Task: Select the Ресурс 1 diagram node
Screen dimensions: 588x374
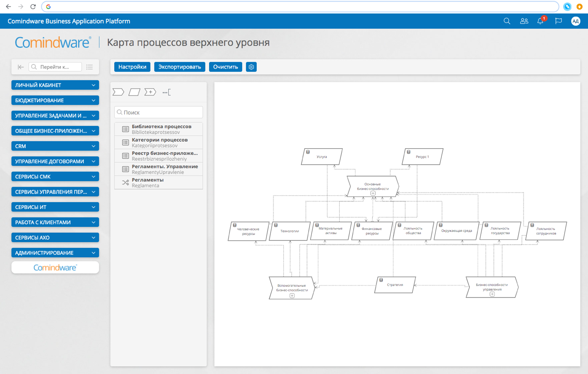Action: (x=422, y=157)
